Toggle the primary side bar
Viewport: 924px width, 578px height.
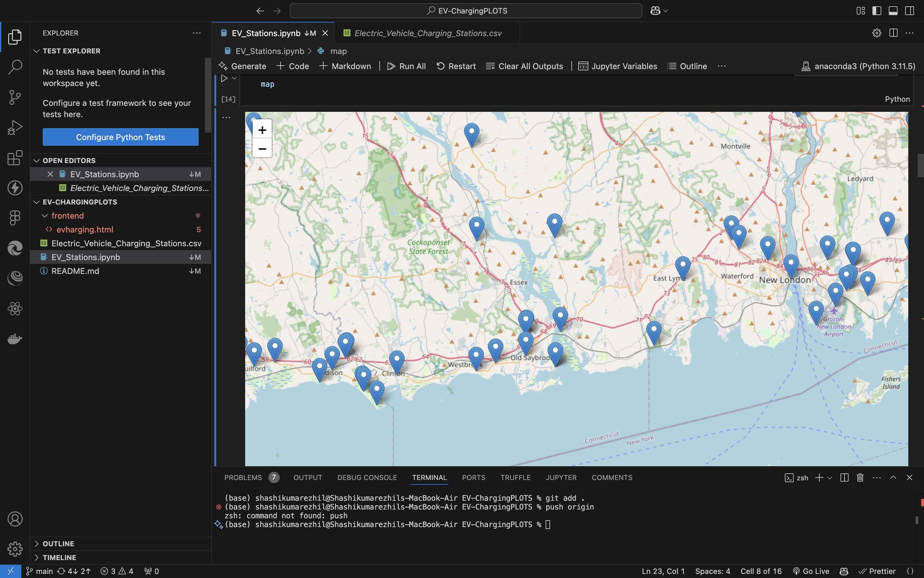877,10
